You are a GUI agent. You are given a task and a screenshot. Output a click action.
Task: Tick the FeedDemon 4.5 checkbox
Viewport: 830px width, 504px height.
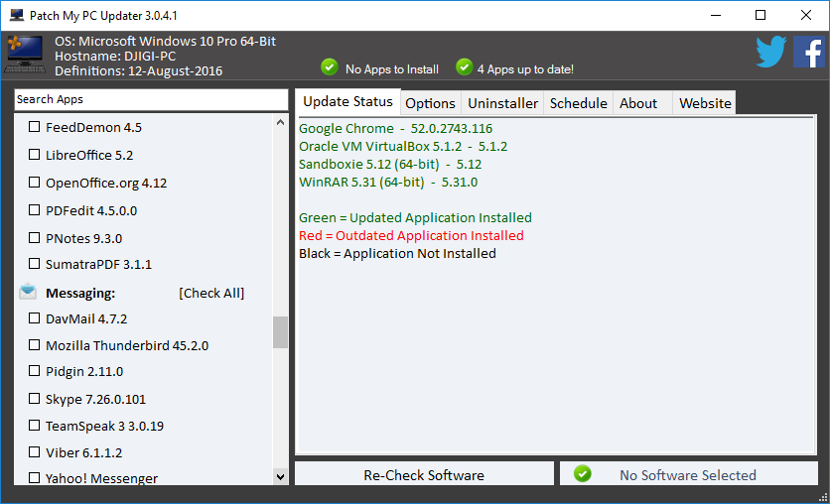click(34, 126)
